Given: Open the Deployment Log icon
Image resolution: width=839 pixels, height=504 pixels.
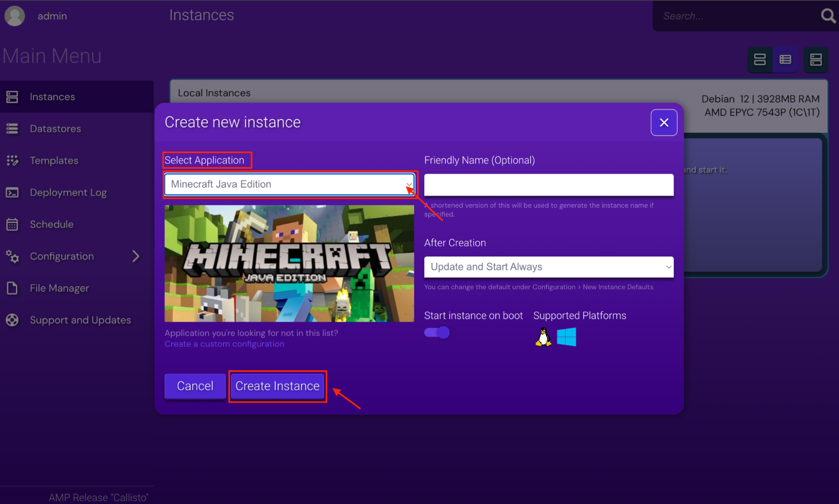Looking at the screenshot, I should pos(13,192).
